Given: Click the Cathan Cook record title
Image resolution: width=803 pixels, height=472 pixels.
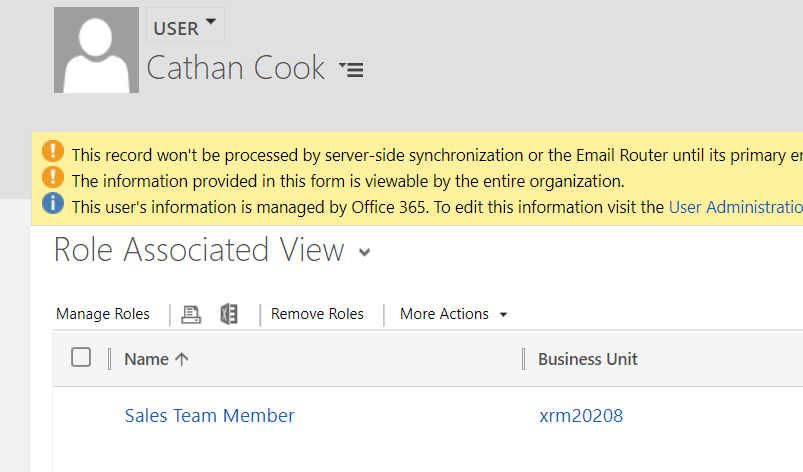Looking at the screenshot, I should pyautogui.click(x=236, y=68).
